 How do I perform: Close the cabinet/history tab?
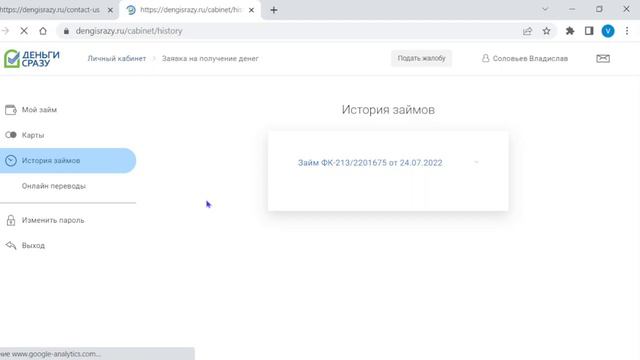251,10
